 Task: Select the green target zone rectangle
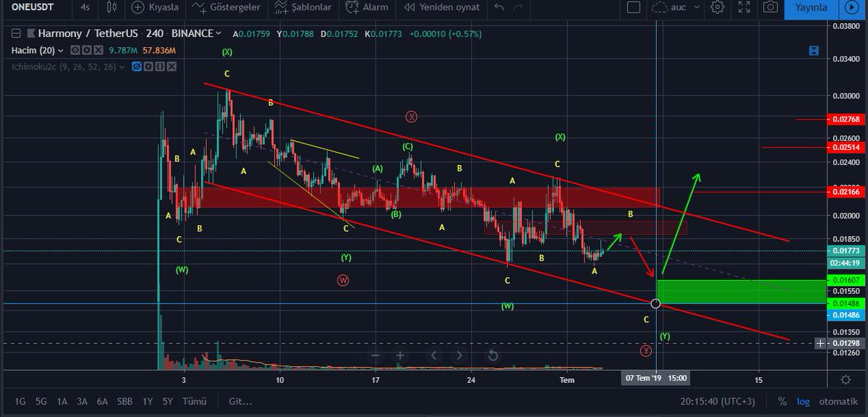(741, 292)
